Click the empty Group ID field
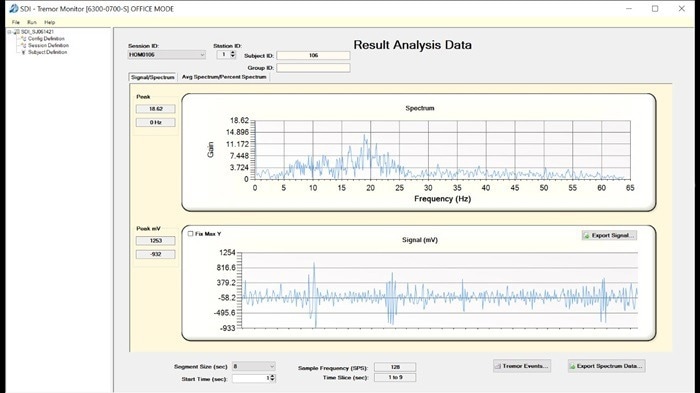This screenshot has width=700, height=393. pyautogui.click(x=313, y=68)
